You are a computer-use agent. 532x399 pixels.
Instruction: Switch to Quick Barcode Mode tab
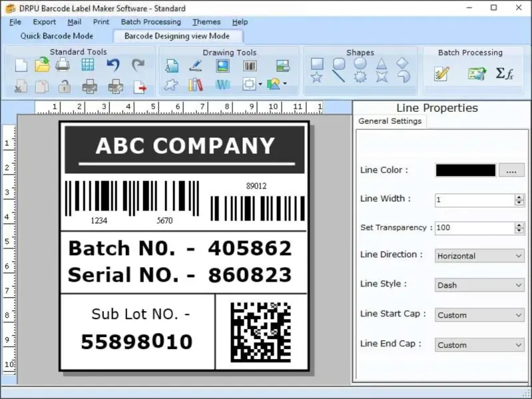point(57,36)
